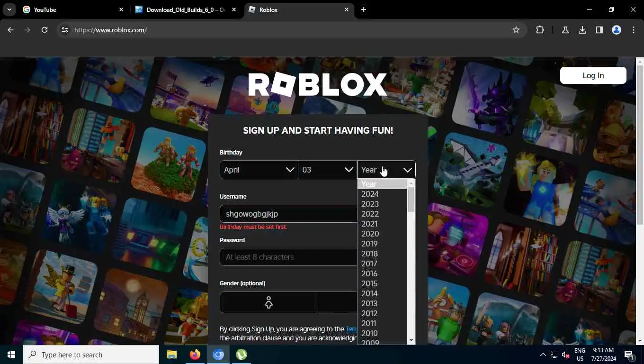Collapse the Year dropdown
This screenshot has width=644, height=364.
coord(386,170)
